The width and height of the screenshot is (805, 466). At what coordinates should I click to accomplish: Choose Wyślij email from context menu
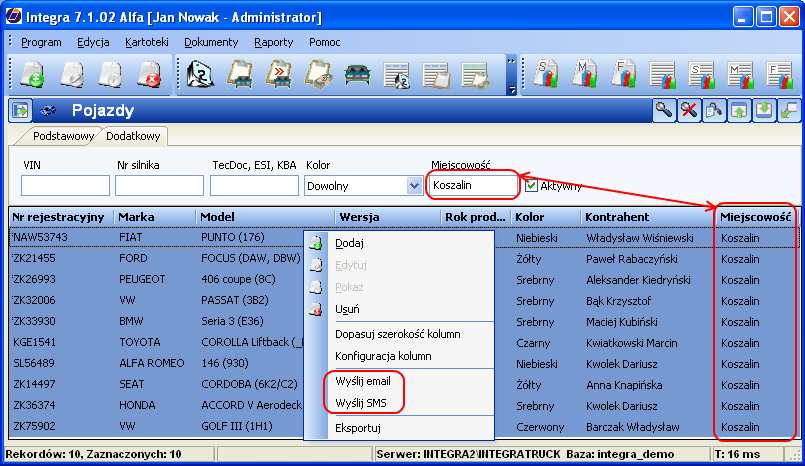click(x=399, y=381)
